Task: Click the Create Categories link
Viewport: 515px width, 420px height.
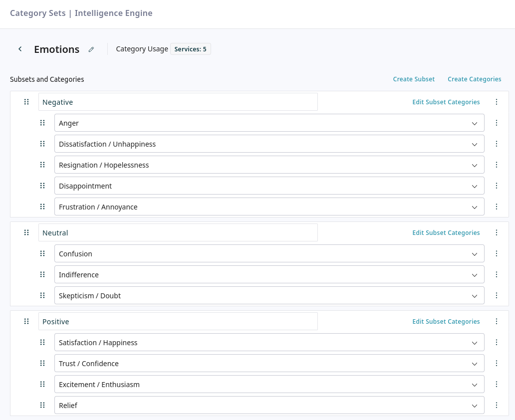Action: (474, 79)
